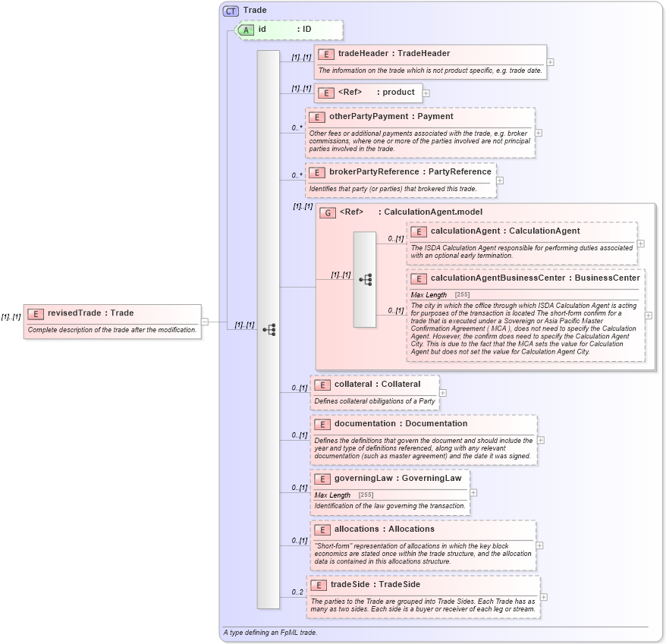Select the 'revisedTrade : Trade' label
666x644 pixels.
tap(90, 313)
